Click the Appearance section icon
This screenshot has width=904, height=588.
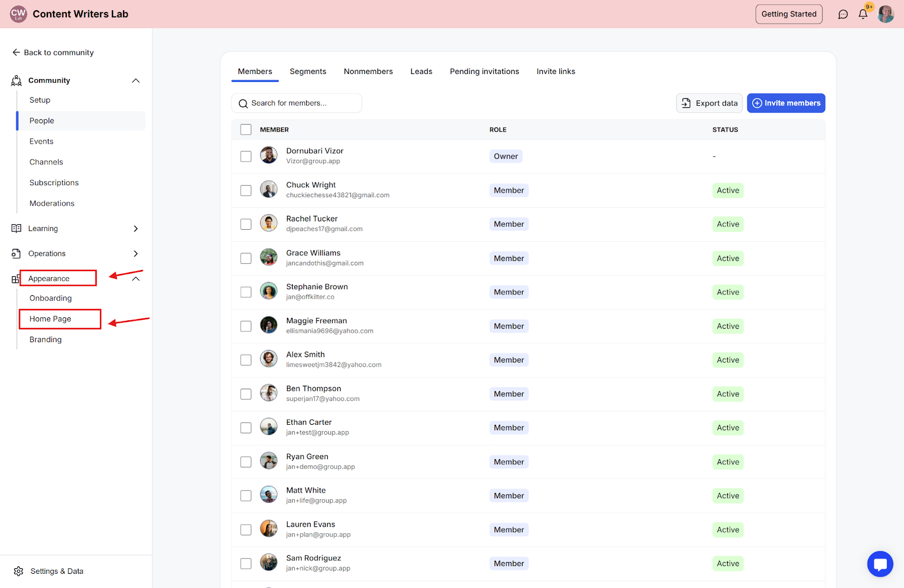15,279
